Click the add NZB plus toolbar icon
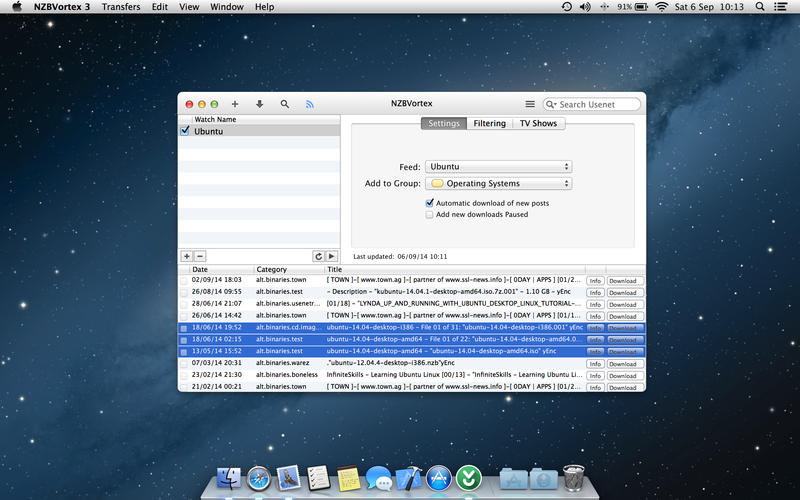Viewport: 800px width, 500px height. click(235, 104)
